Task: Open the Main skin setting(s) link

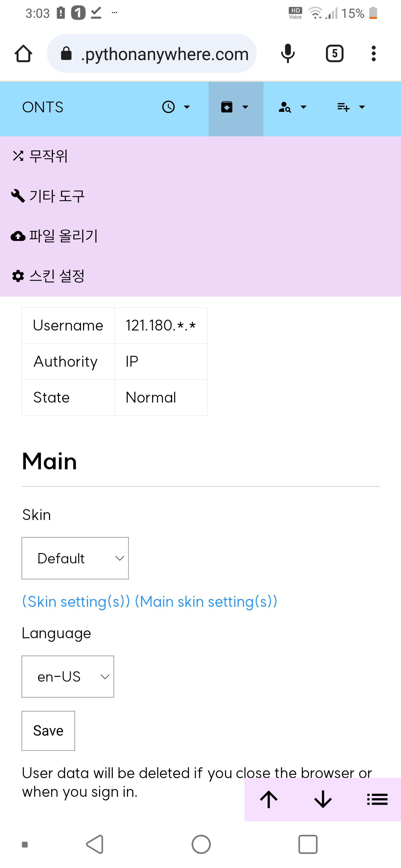Action: point(206,601)
